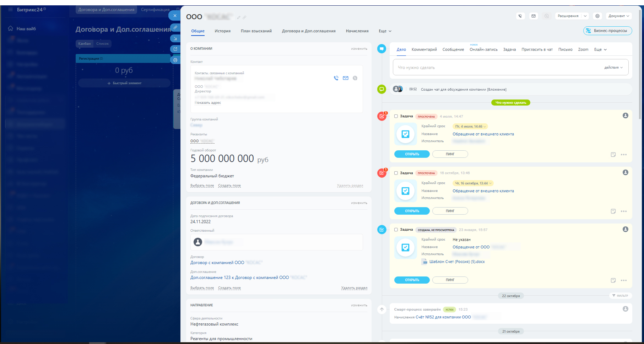This screenshot has height=344, width=644.
Task: Open card in new window icon
Action: click(175, 49)
